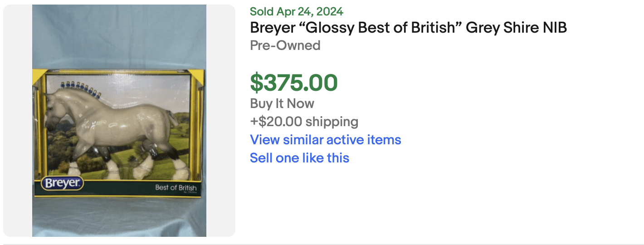Open the boxed horse listing photo
644x245 pixels.
click(x=119, y=121)
